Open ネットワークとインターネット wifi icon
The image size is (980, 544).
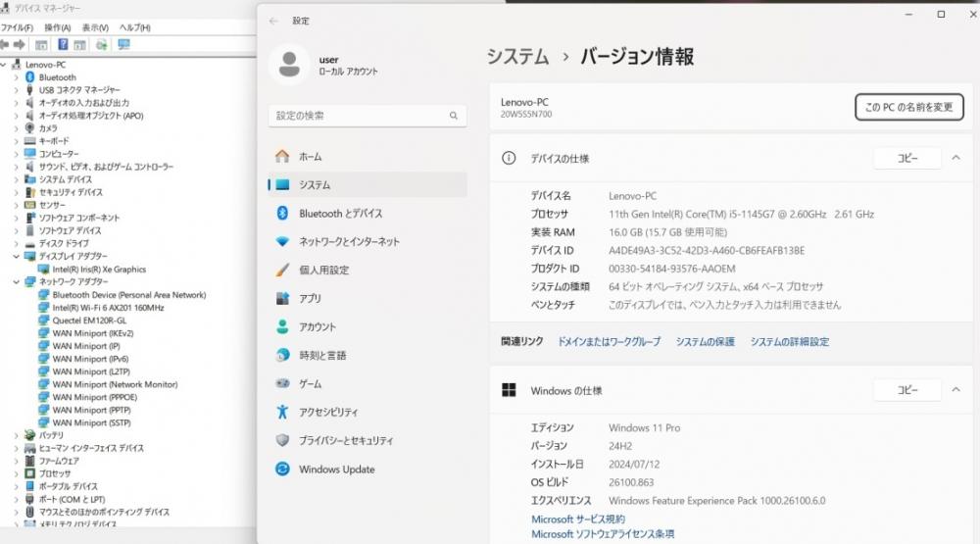pos(282,241)
